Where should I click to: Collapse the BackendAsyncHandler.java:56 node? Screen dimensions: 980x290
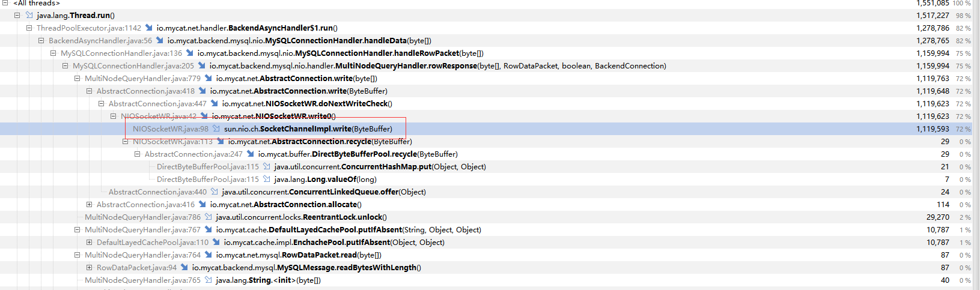pyautogui.click(x=41, y=41)
